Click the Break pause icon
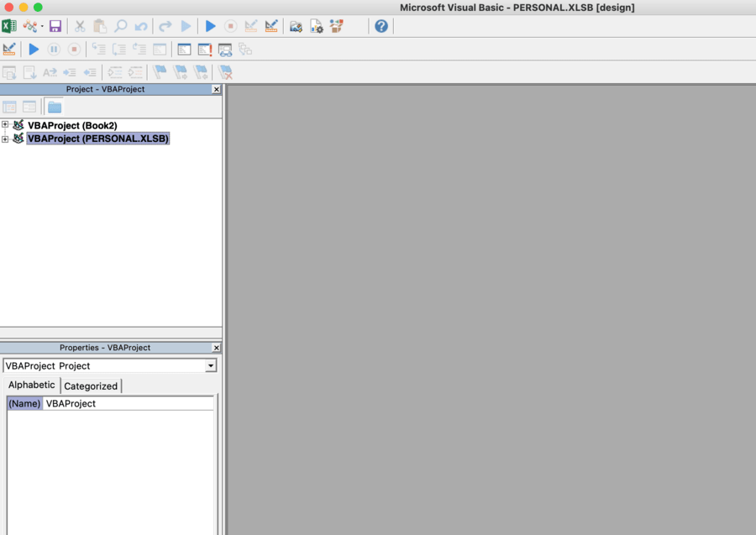 click(x=54, y=50)
